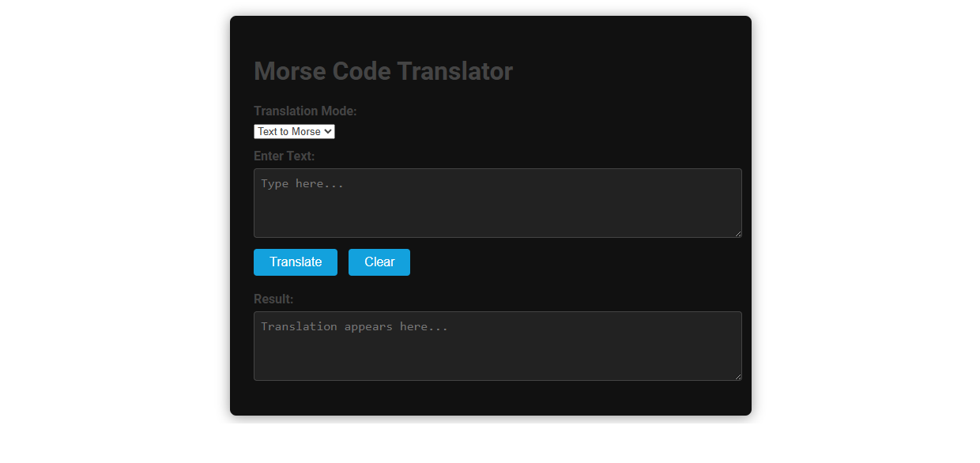Click the resize grip of the input textarea
Screen dimensions: 980x463
(738, 232)
